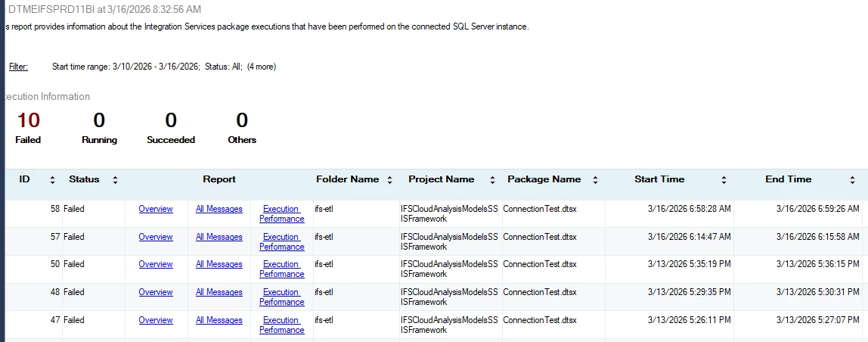Sort rows by Package Name

[595, 180]
